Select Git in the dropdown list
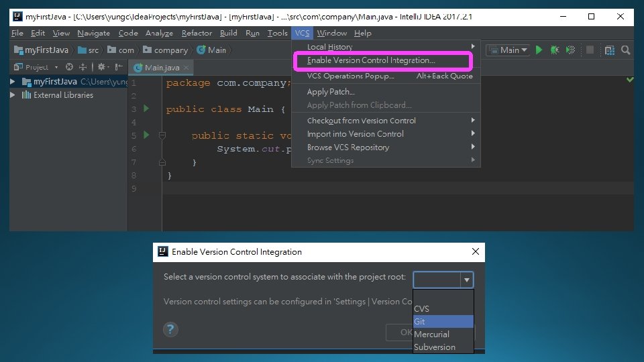Viewport: 644px width, 362px height. tap(443, 321)
